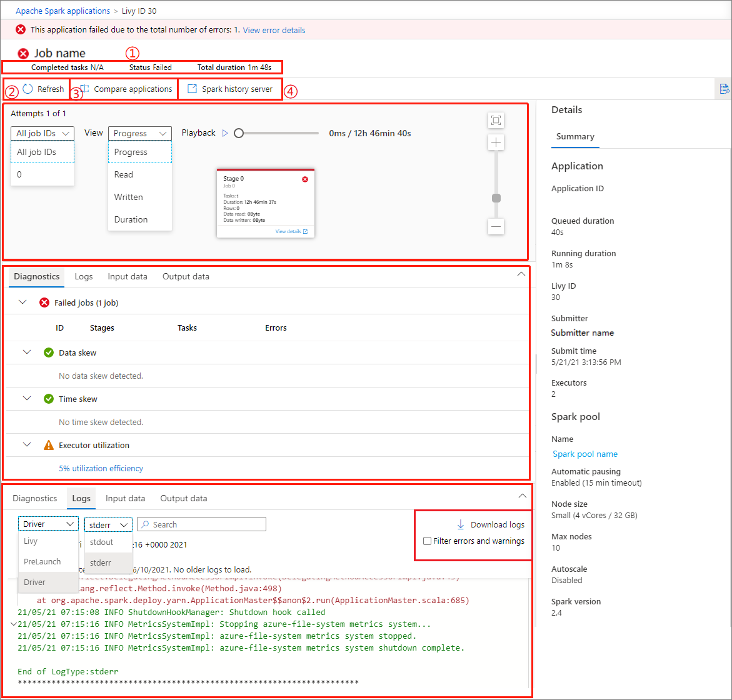
Task: Enable Filter errors and warnings
Action: tap(428, 541)
